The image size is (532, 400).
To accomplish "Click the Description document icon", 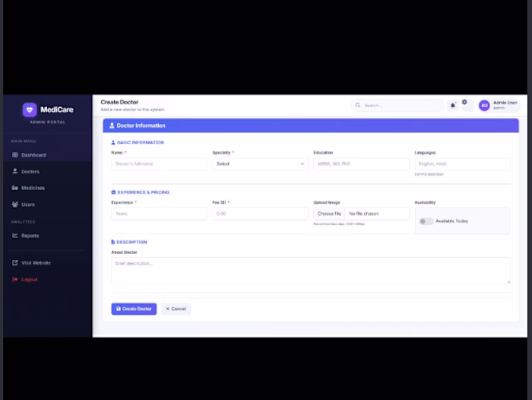I will click(x=113, y=242).
